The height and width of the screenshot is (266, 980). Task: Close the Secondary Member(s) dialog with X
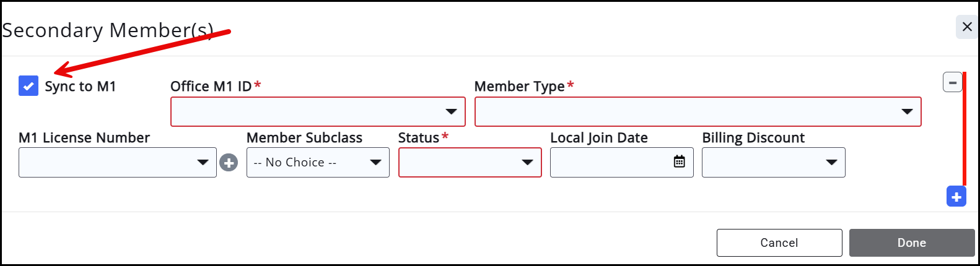pyautogui.click(x=966, y=27)
